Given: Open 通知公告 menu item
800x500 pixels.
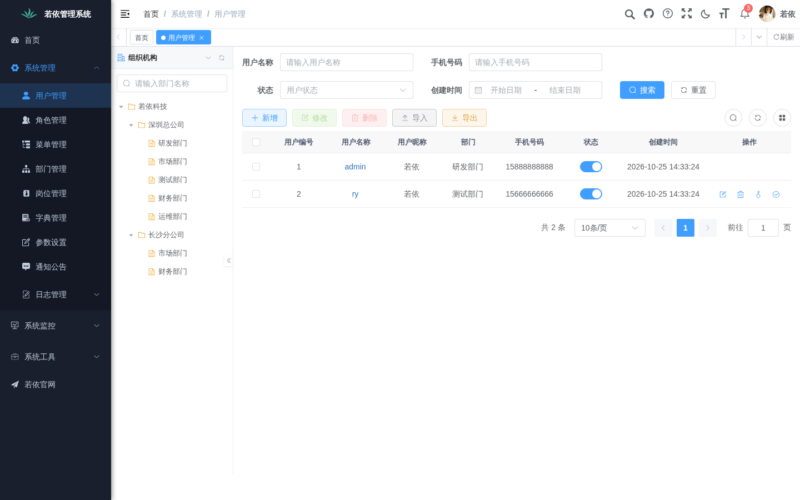Looking at the screenshot, I should [55, 267].
